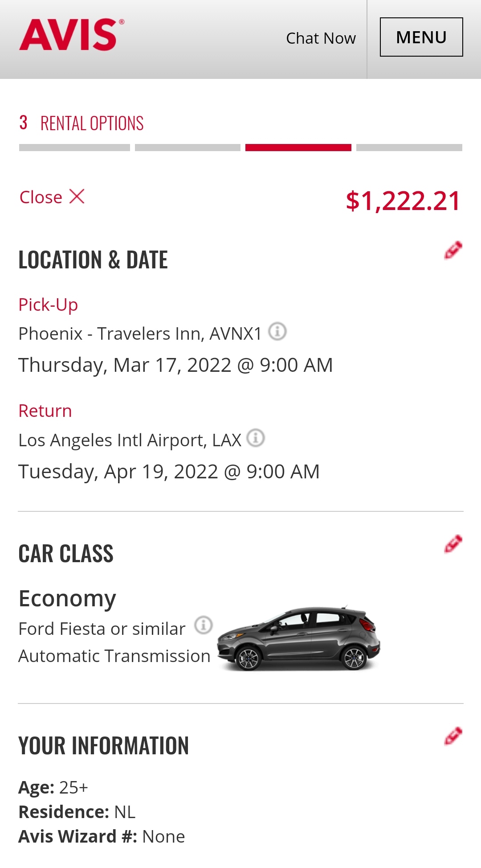Open the MENU button

click(x=421, y=37)
